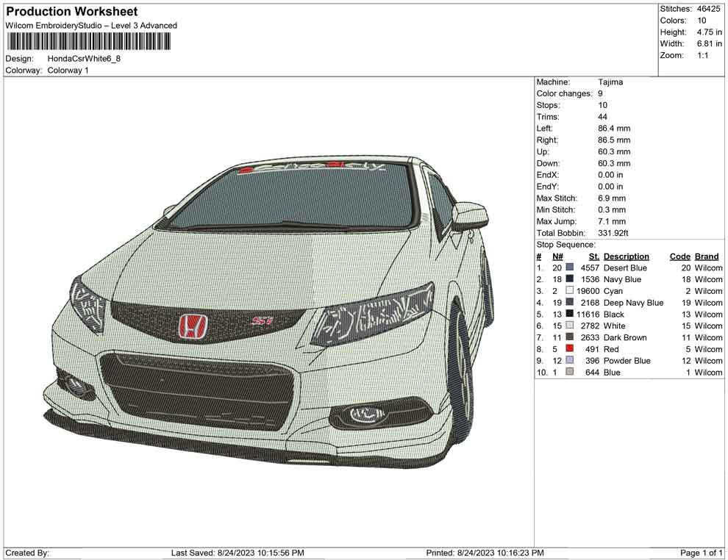The image size is (728, 560).
Task: Click the Code column header
Action: [679, 256]
